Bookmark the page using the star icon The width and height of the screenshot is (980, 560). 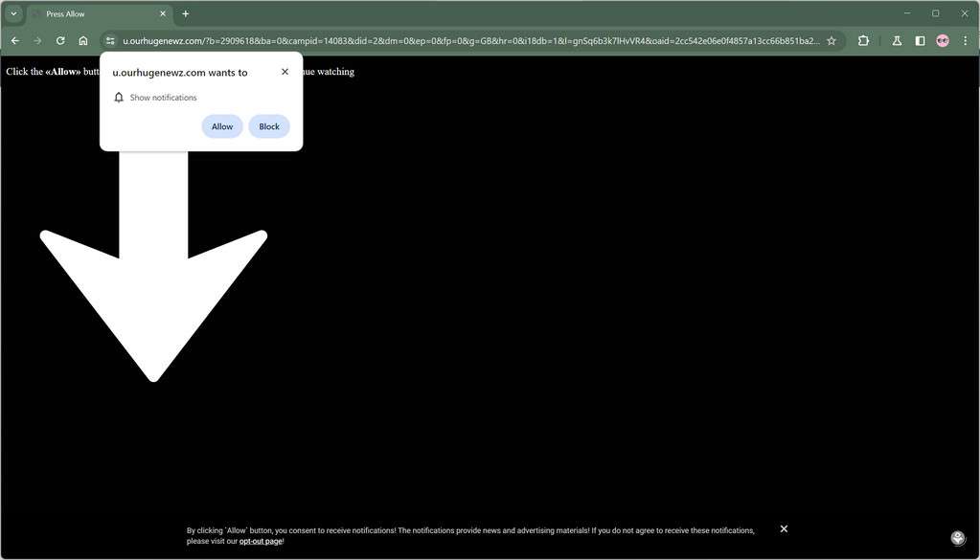pyautogui.click(x=832, y=40)
